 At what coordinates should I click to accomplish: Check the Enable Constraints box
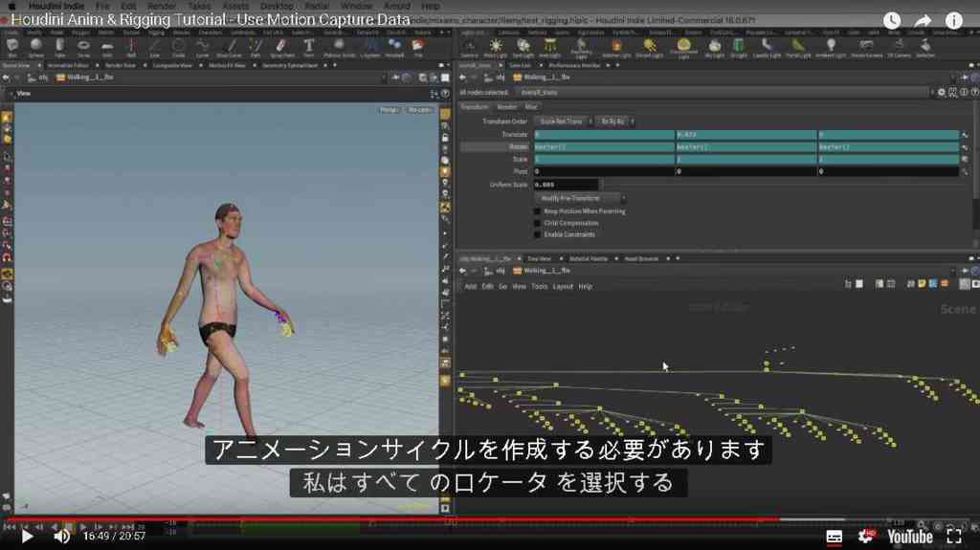(537, 234)
